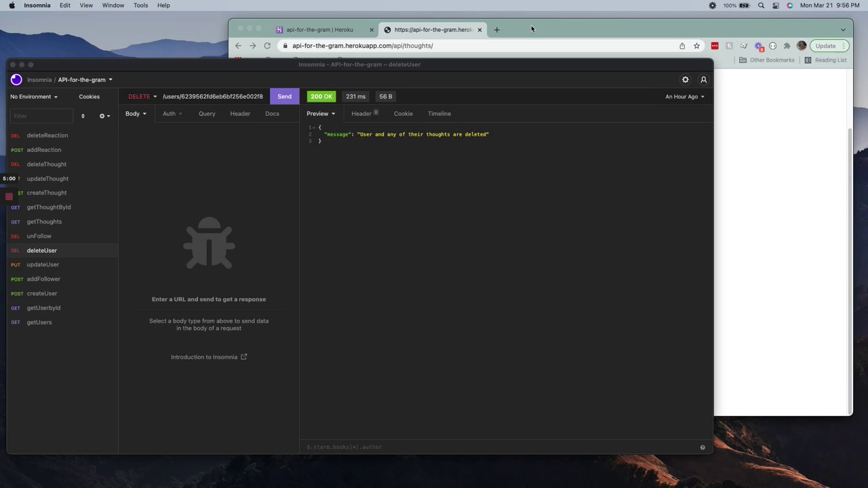Bookmark the page with Chrome's star icon
This screenshot has height=488, width=868.
(x=696, y=45)
